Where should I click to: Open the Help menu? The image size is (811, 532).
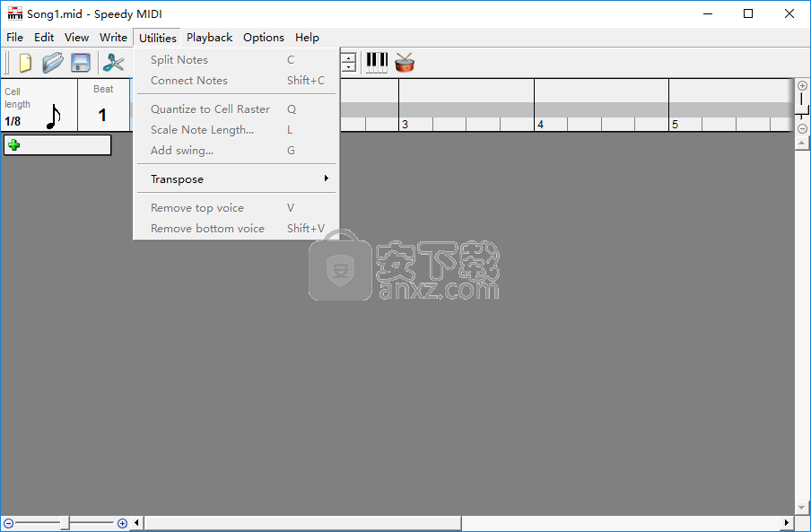pyautogui.click(x=307, y=37)
